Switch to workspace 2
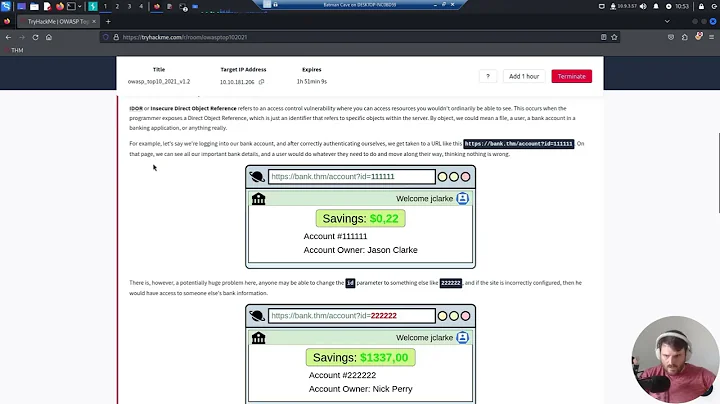This screenshot has width=720, height=404. tap(117, 6)
